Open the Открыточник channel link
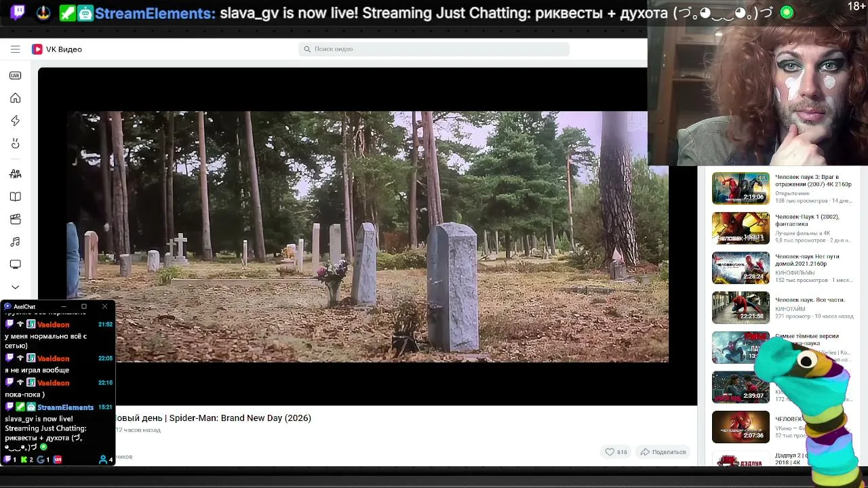Viewport: 868px width, 488px height. tap(792, 193)
